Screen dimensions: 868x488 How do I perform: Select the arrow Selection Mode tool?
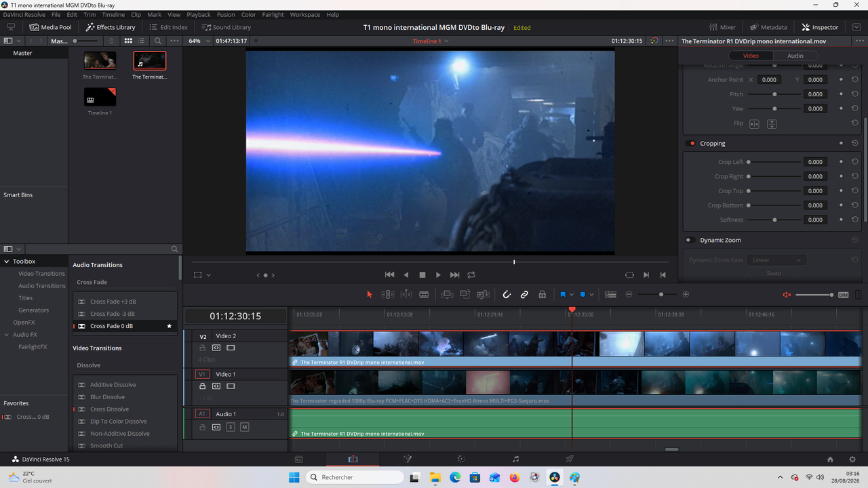[x=370, y=294]
